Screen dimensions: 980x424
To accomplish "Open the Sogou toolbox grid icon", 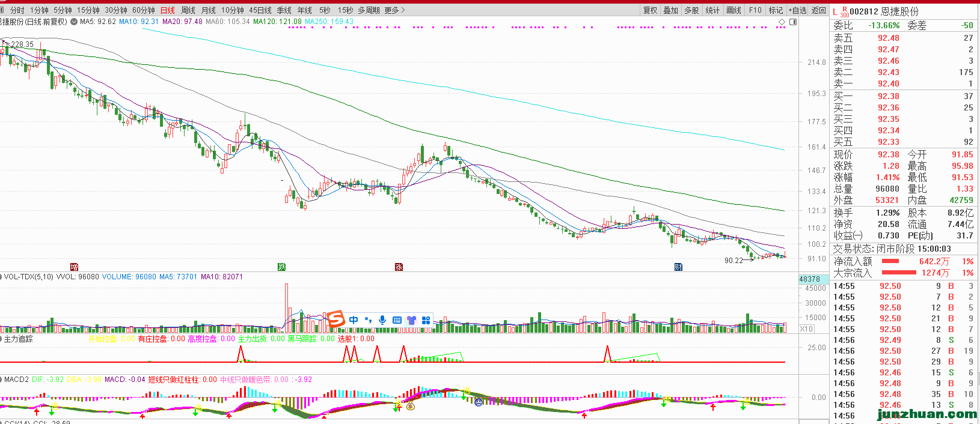I will (426, 320).
